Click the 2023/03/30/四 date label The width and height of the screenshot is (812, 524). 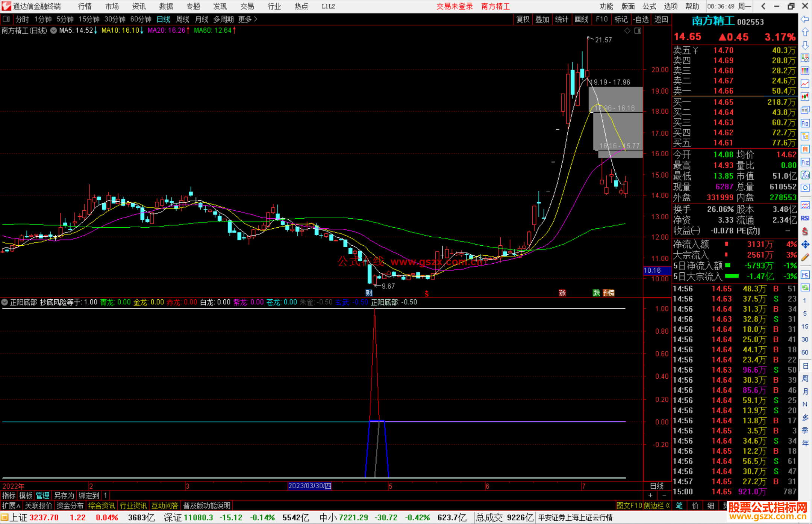tap(310, 486)
